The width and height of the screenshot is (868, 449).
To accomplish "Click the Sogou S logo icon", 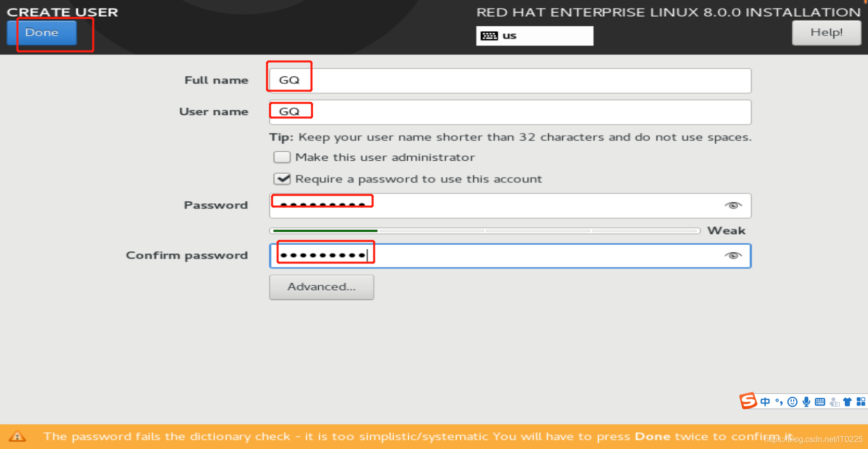I will 748,401.
